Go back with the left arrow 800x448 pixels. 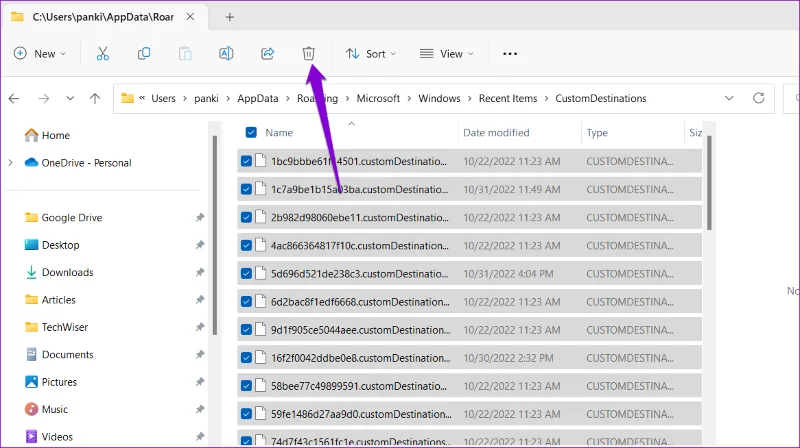(14, 98)
